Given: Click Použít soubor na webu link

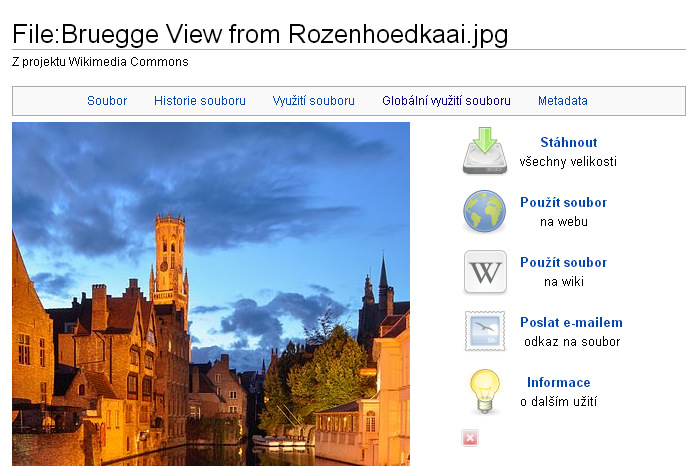Looking at the screenshot, I should pos(563,202).
